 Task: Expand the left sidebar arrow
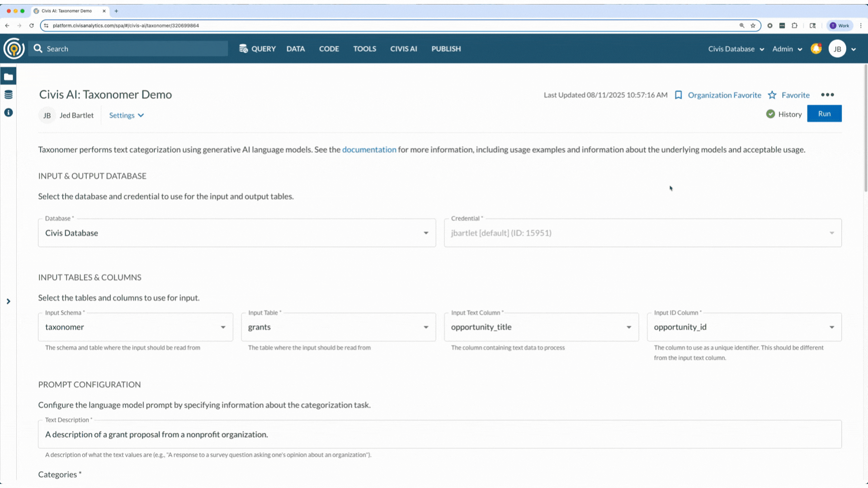8,301
